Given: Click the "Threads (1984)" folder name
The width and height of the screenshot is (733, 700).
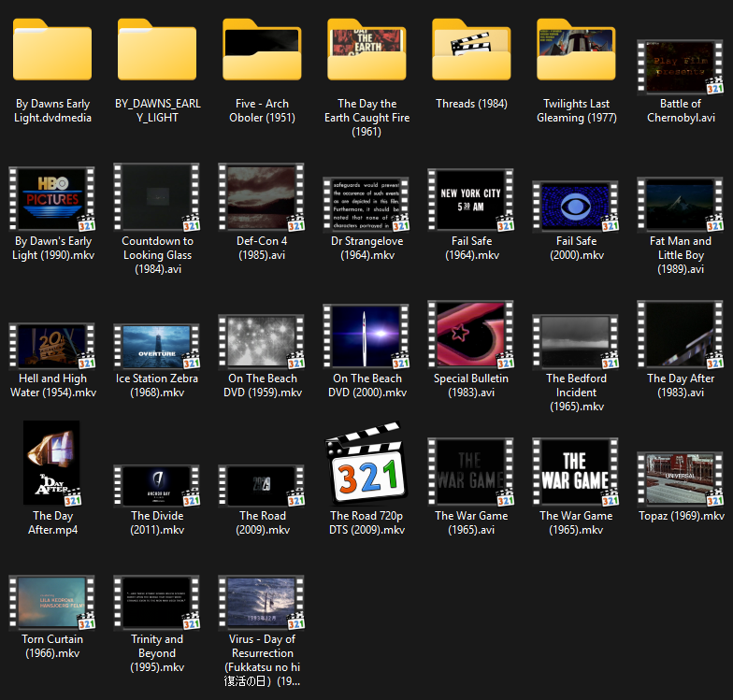Looking at the screenshot, I should [471, 103].
